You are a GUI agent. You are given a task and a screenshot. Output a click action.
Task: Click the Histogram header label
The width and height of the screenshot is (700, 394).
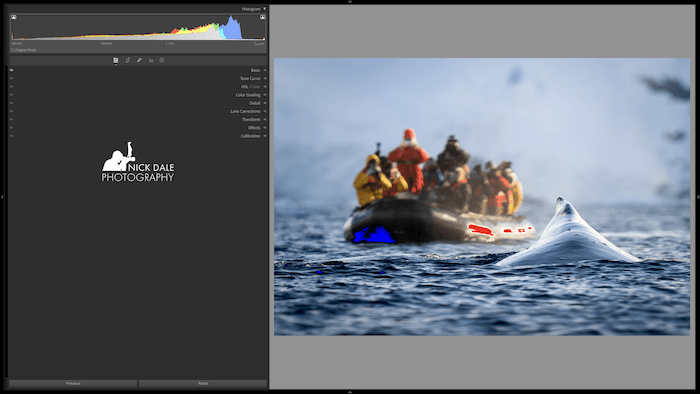(251, 9)
